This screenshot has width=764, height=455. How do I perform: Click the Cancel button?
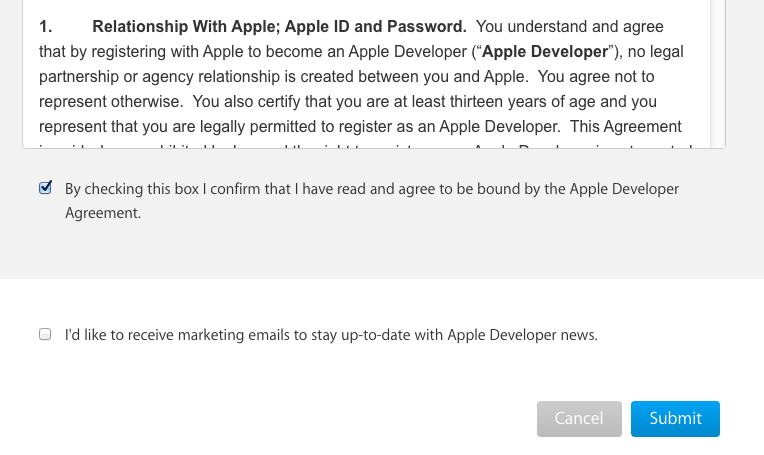579,419
